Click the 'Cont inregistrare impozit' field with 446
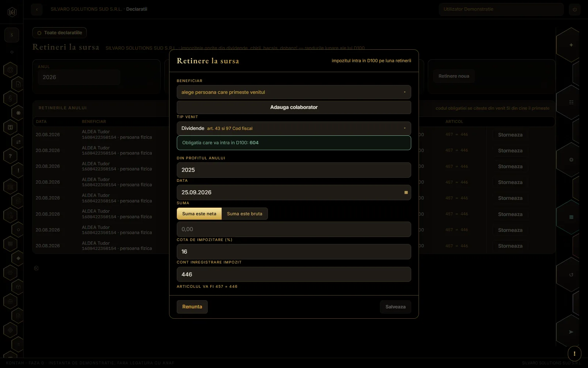 coord(294,275)
